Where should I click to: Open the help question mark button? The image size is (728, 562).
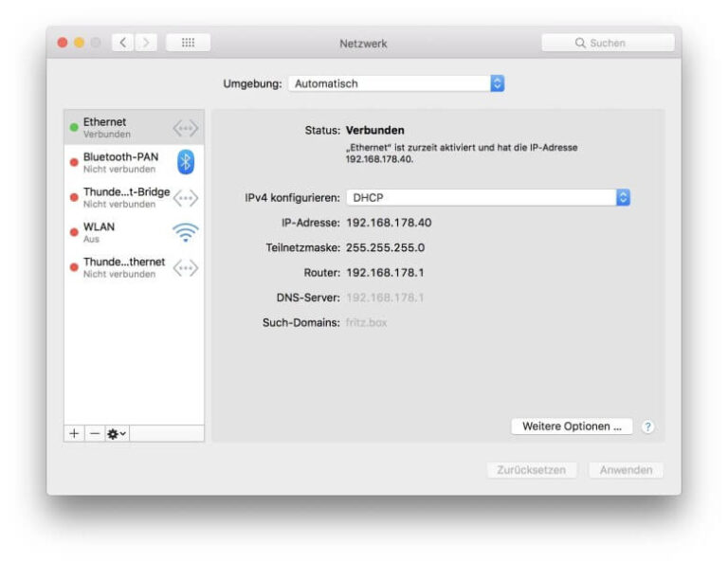tap(647, 426)
